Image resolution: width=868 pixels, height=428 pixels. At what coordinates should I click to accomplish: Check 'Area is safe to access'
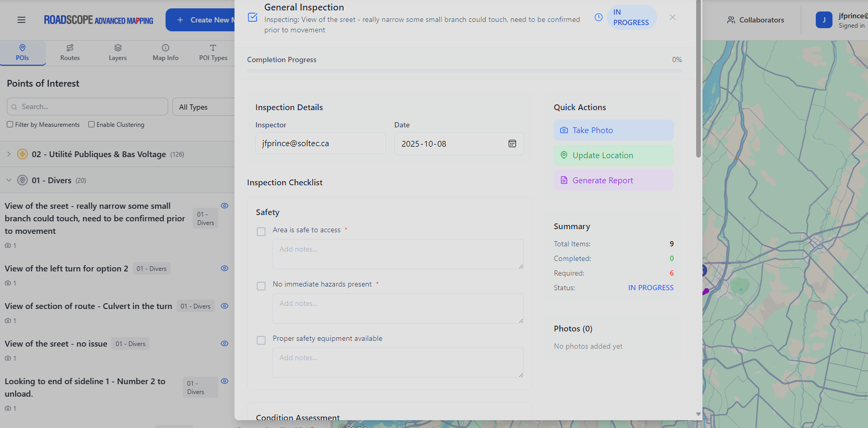coord(261,232)
